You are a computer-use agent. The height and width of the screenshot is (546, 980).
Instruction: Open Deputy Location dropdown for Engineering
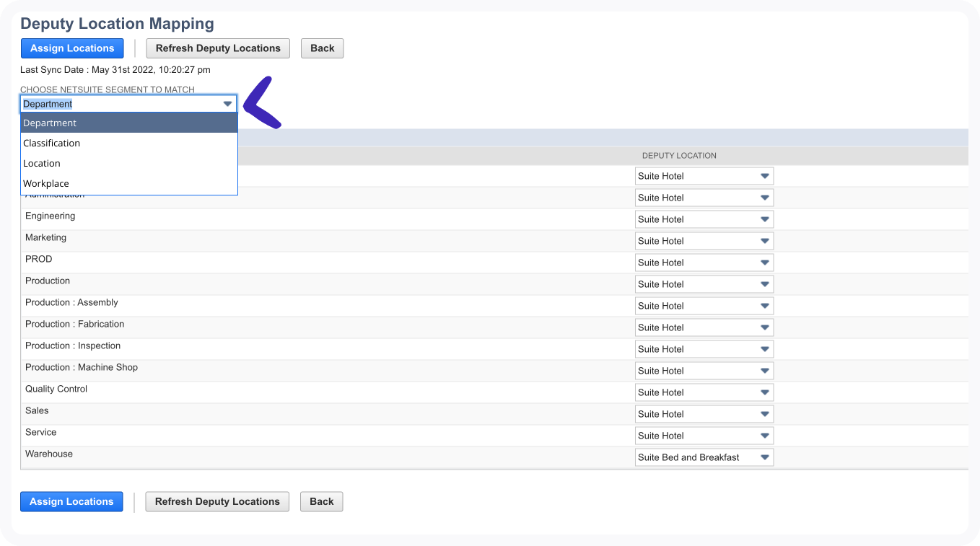[x=704, y=219]
